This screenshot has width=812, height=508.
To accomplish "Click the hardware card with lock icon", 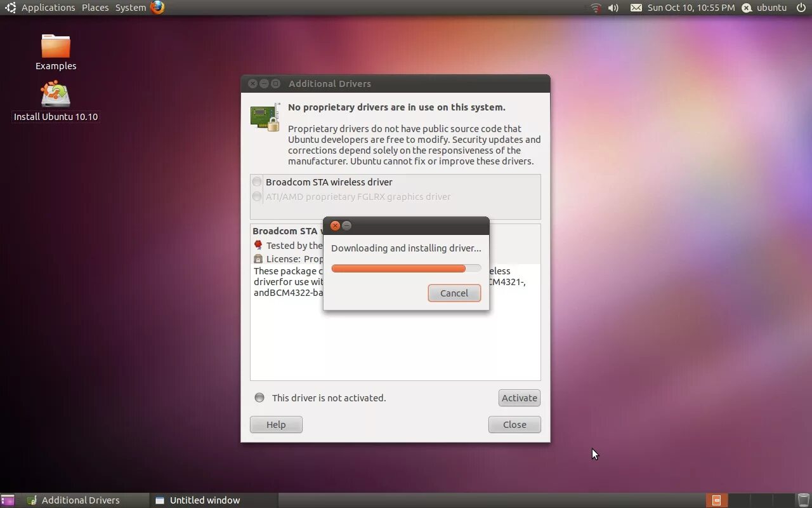I will click(x=265, y=117).
